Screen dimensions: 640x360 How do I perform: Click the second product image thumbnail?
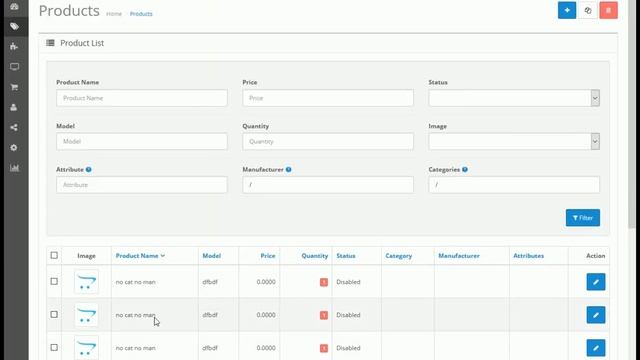86,315
